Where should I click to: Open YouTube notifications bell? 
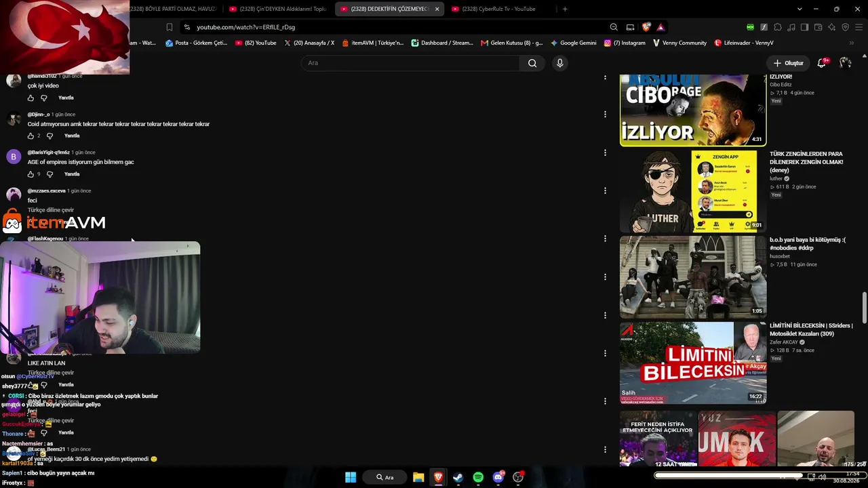[x=822, y=63]
